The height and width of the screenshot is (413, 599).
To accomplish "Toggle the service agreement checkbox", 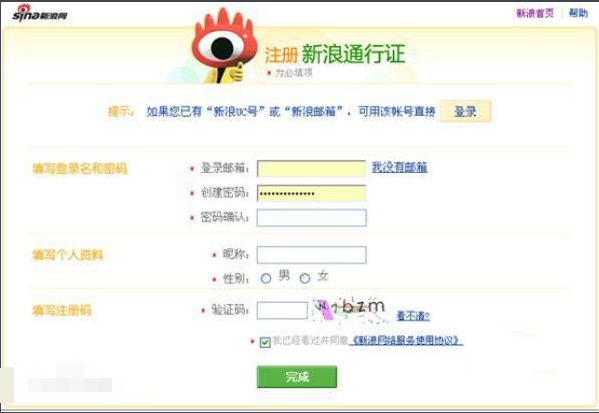I will pos(265,342).
